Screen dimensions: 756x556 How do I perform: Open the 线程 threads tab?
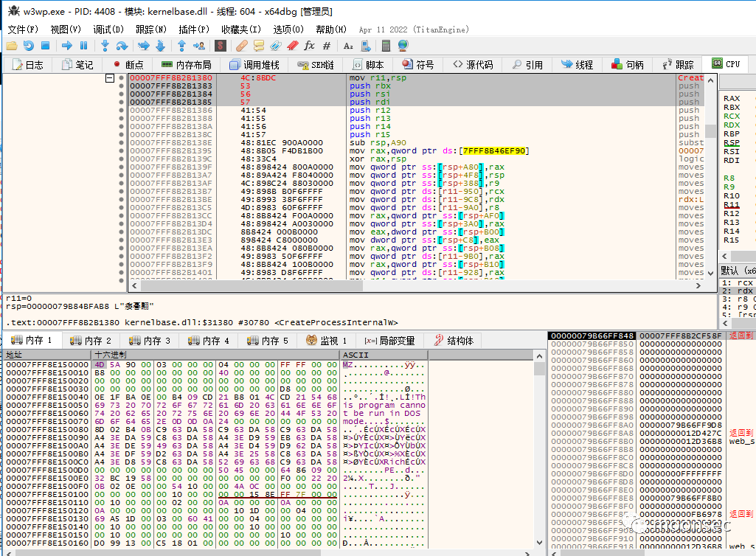point(577,65)
